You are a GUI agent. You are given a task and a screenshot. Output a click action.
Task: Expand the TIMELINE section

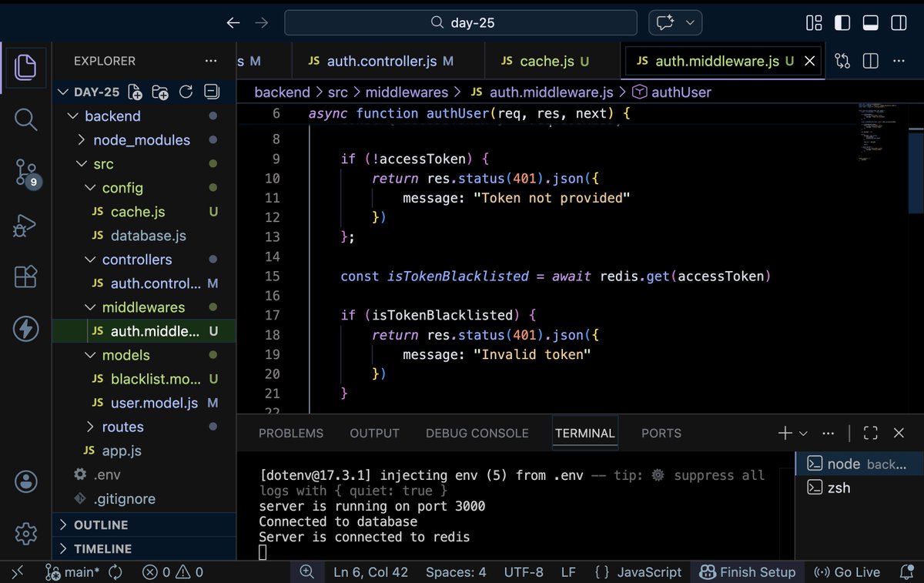click(144, 548)
